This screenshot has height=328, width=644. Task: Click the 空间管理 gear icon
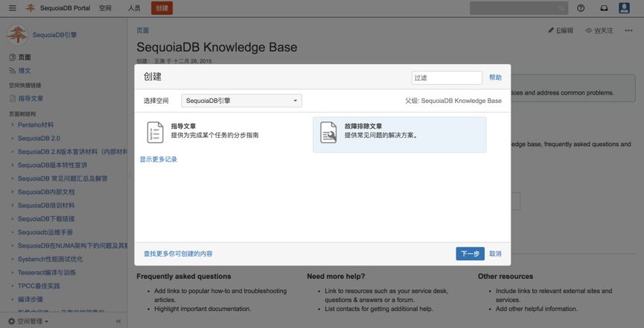click(x=11, y=321)
